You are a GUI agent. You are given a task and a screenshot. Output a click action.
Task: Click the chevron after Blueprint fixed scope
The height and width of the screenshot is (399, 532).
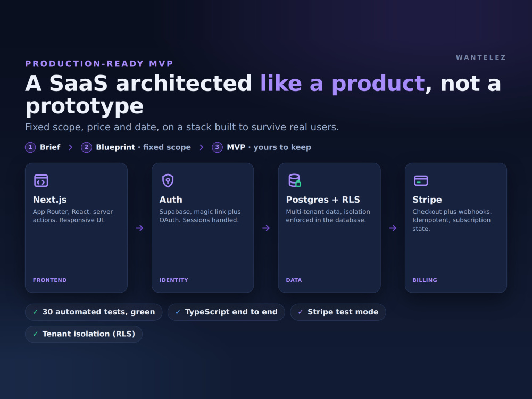click(202, 147)
